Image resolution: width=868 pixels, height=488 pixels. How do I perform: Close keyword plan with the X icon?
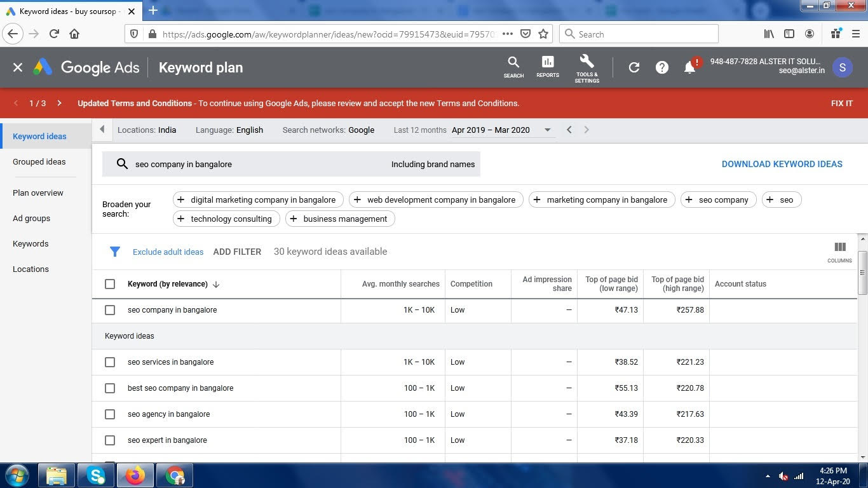coord(18,67)
